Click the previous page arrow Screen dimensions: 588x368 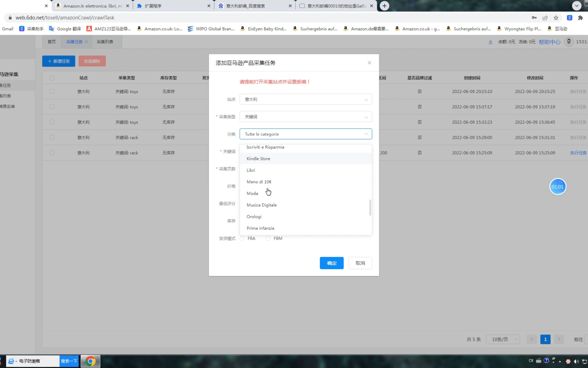pos(532,339)
